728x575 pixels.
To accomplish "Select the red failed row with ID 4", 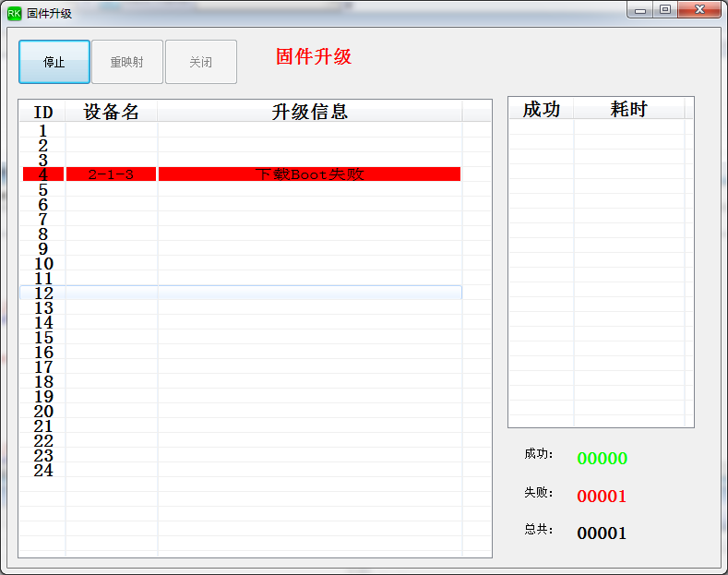I will (x=242, y=174).
